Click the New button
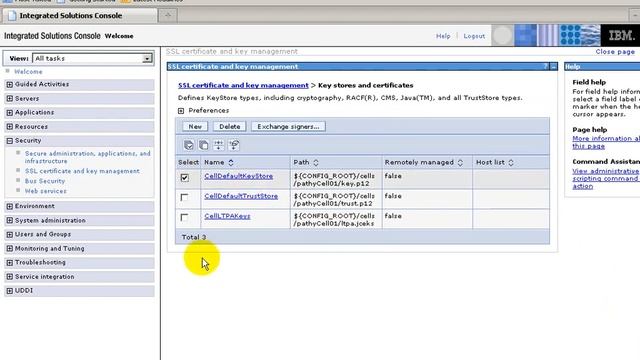The width and height of the screenshot is (640, 360). click(x=195, y=127)
